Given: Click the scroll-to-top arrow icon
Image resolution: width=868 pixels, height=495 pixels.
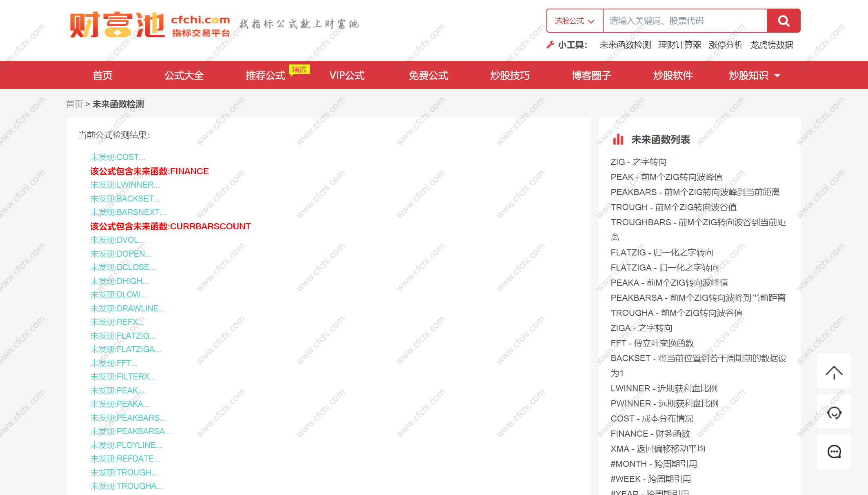Looking at the screenshot, I should [x=834, y=372].
